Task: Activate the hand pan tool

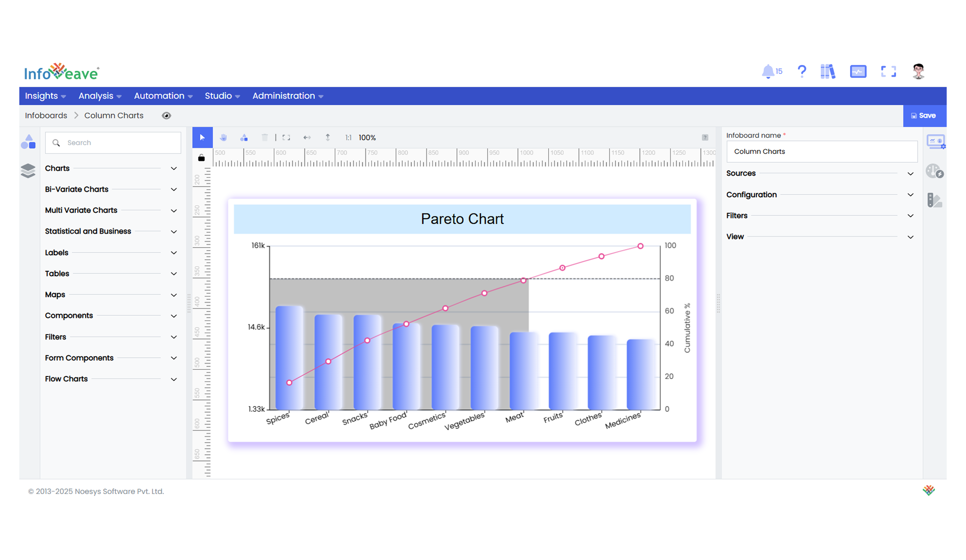Action: tap(223, 138)
